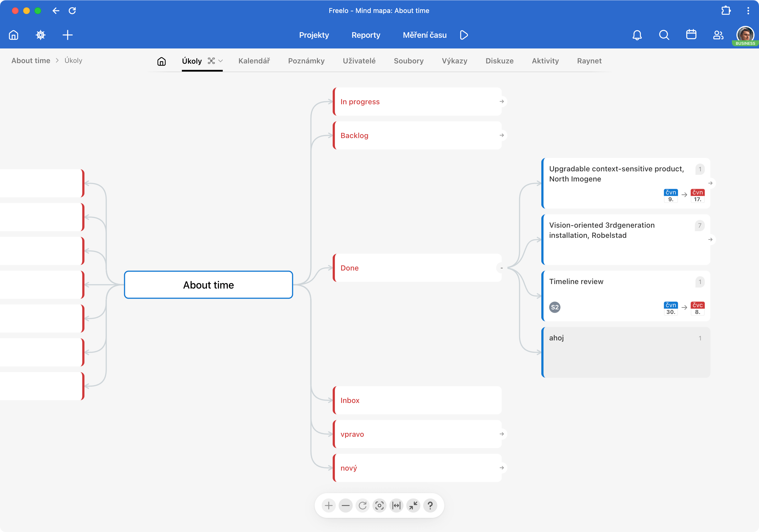Click the čvc 8. due date badge
Screen dimensions: 759x532
tap(697, 308)
